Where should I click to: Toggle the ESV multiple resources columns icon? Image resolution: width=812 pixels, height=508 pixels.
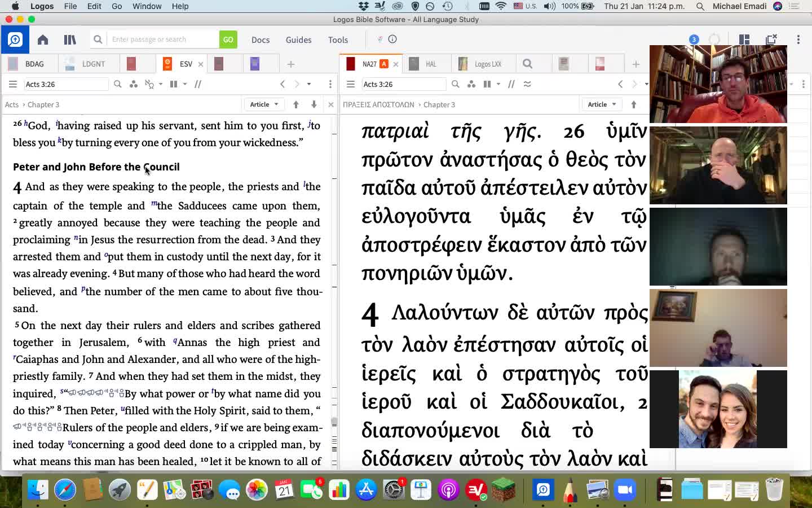pos(174,84)
